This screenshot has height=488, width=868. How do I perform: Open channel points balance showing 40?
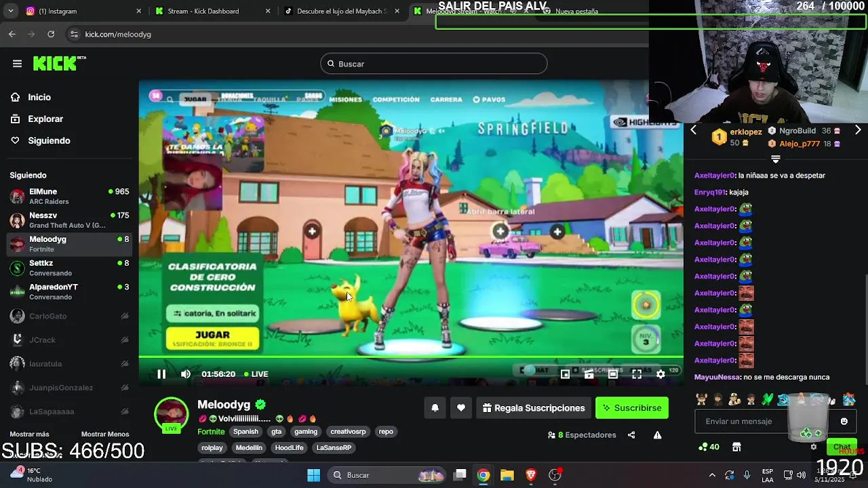tap(709, 447)
